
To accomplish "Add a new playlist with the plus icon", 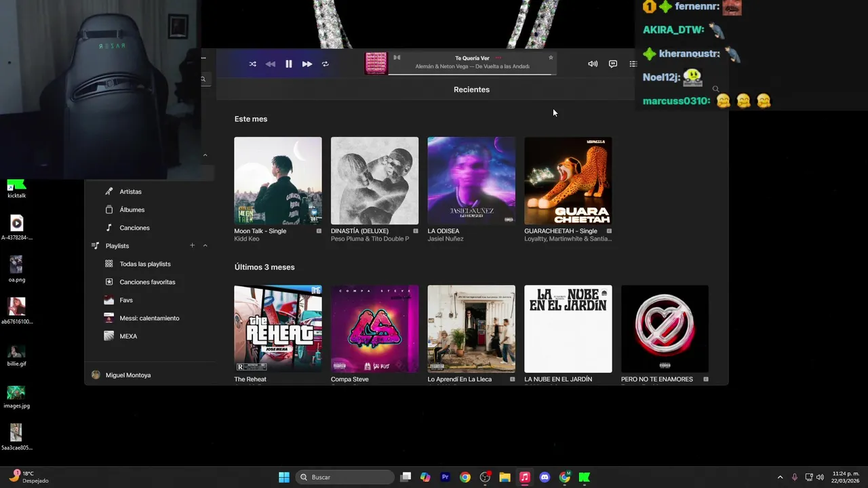I will [193, 245].
